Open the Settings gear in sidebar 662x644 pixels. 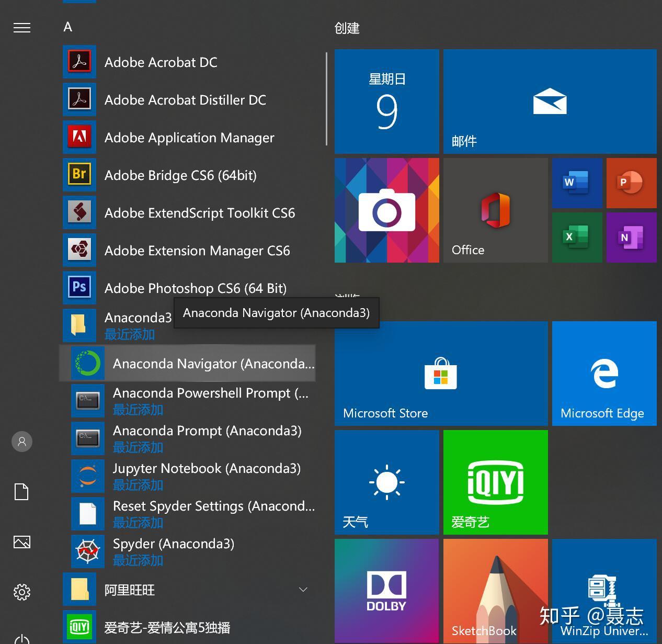[22, 592]
